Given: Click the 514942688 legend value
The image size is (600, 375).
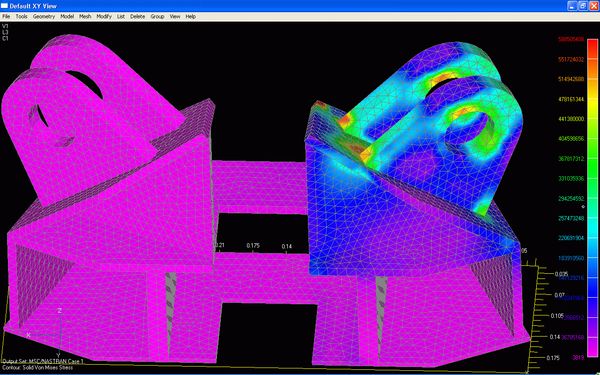Looking at the screenshot, I should 571,79.
